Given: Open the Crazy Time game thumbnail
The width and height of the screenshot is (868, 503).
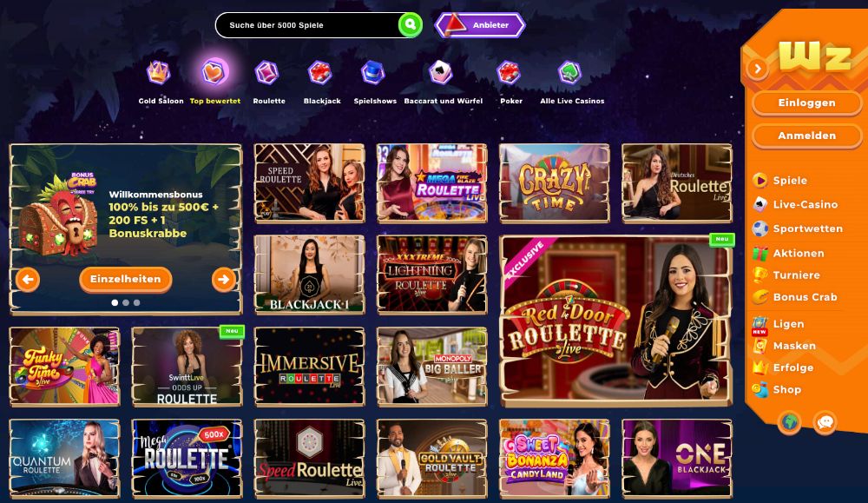Looking at the screenshot, I should (x=554, y=183).
